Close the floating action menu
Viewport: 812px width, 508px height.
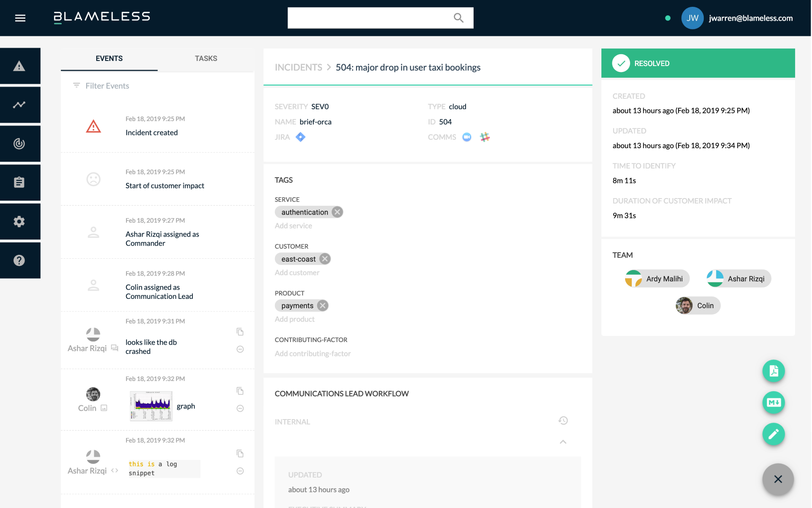click(778, 479)
